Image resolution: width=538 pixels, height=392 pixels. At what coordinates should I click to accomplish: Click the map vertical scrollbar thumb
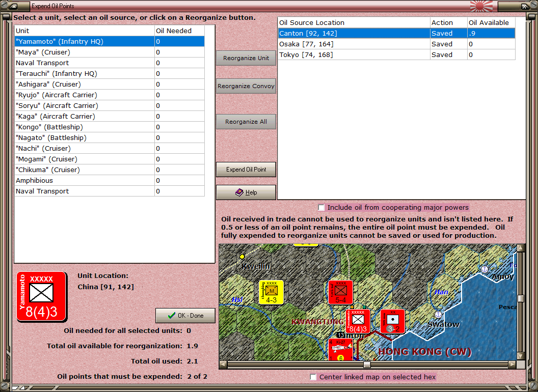coord(521,298)
